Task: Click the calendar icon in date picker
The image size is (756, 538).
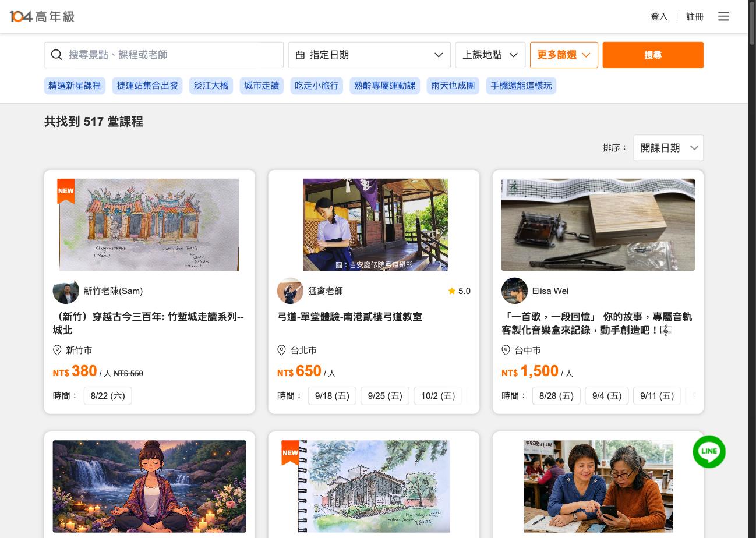Action: [x=301, y=55]
